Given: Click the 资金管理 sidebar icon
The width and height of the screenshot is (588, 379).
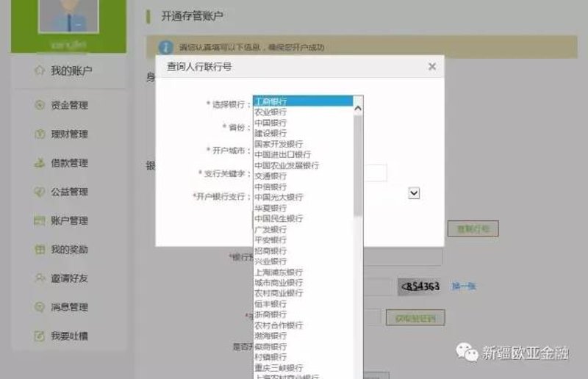Looking at the screenshot, I should pos(40,105).
